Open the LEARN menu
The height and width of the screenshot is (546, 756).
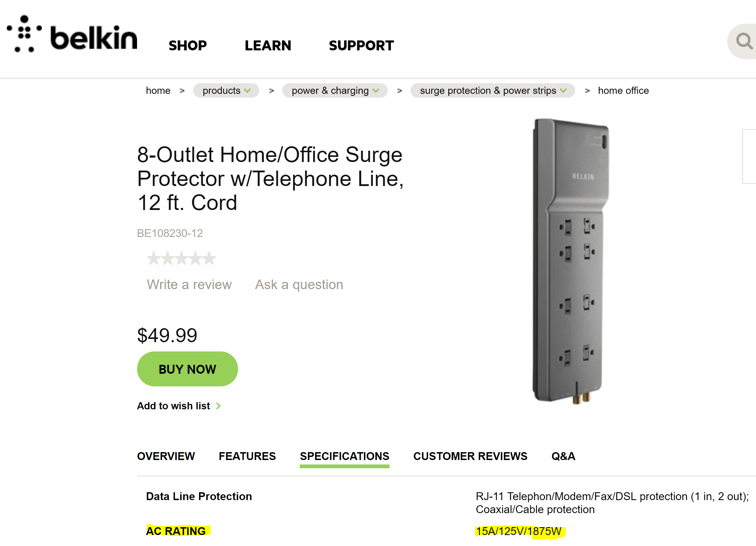[268, 46]
